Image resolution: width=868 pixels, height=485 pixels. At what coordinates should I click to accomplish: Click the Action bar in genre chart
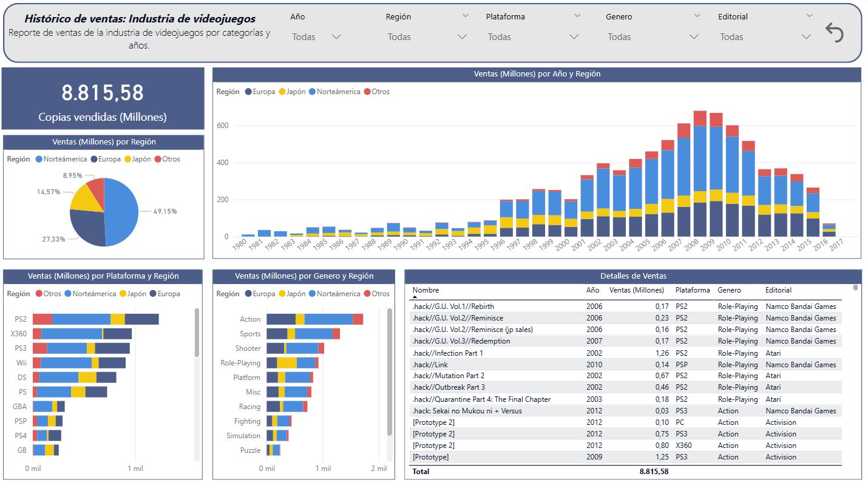coord(314,319)
